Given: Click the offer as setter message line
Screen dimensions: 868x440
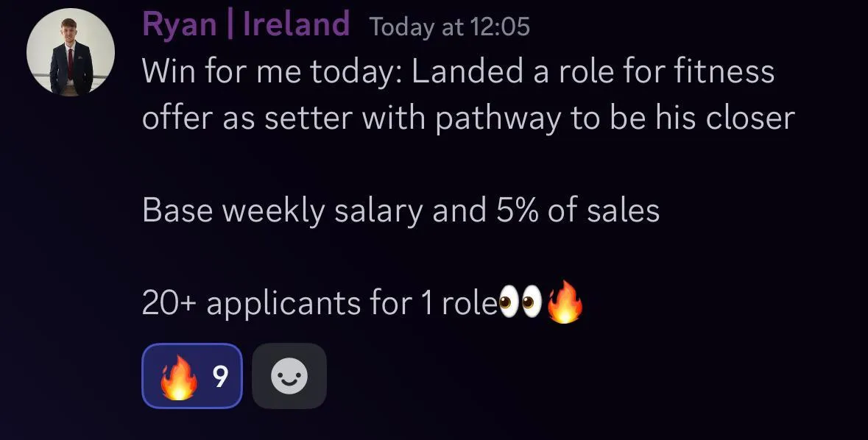Looking at the screenshot, I should click(x=468, y=118).
